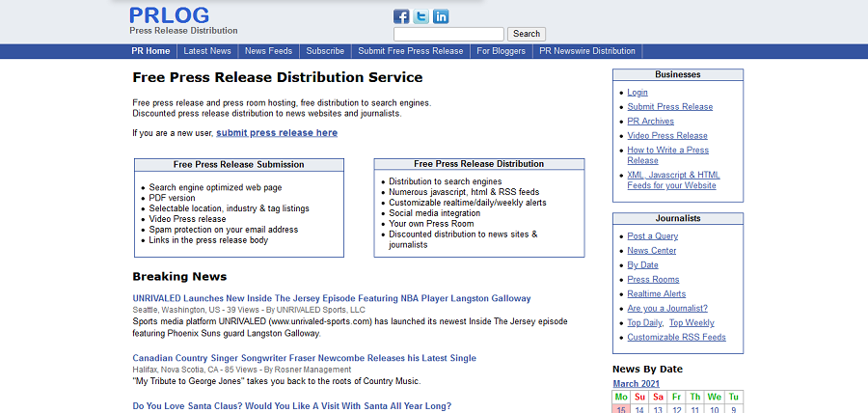
Task: Open For Bloggers menu item
Action: pos(501,51)
